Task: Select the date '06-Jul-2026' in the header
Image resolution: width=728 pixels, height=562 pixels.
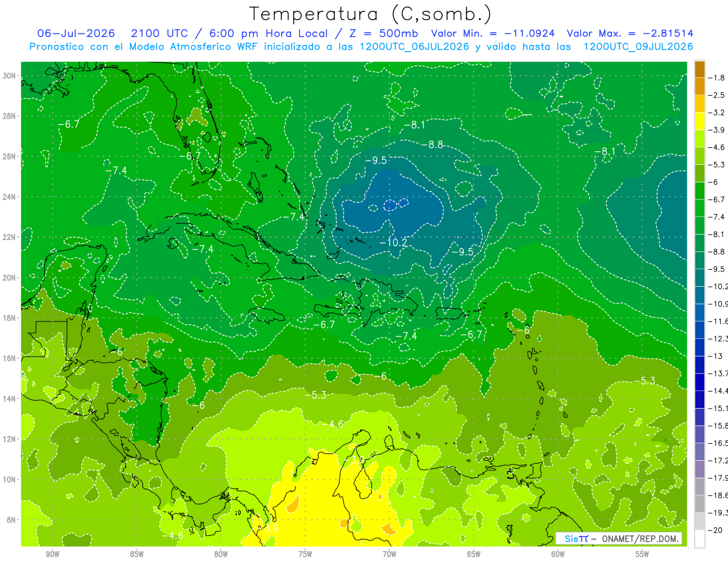Action: point(76,33)
